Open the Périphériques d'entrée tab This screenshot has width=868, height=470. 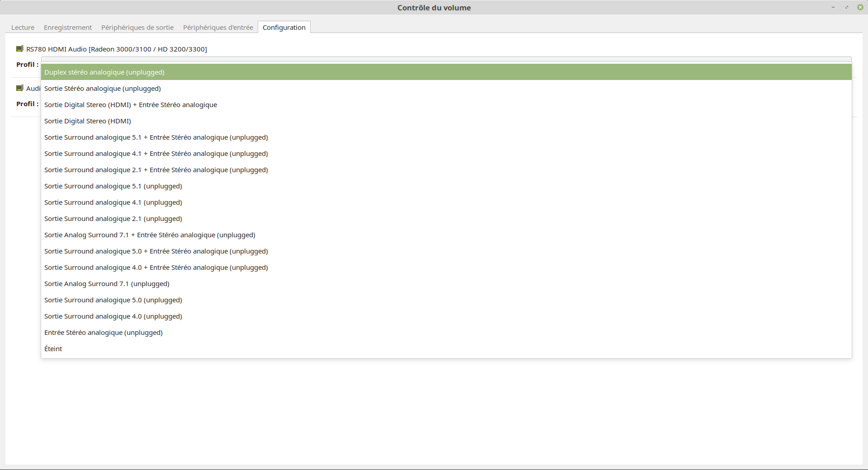(x=218, y=28)
